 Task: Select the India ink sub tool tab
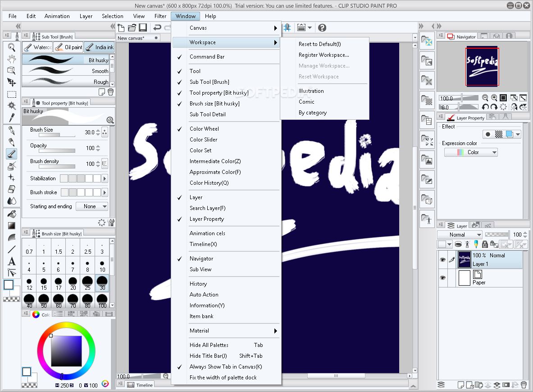pos(99,47)
